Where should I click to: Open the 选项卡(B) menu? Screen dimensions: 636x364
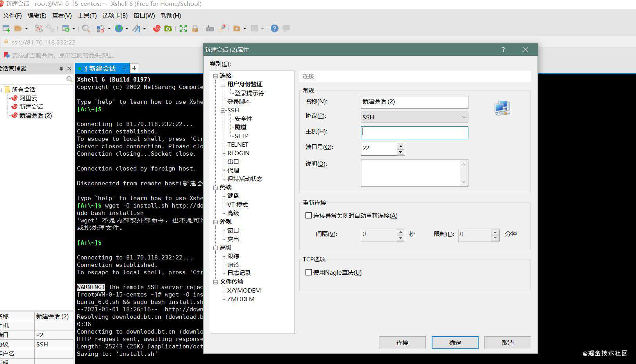pyautogui.click(x=115, y=15)
